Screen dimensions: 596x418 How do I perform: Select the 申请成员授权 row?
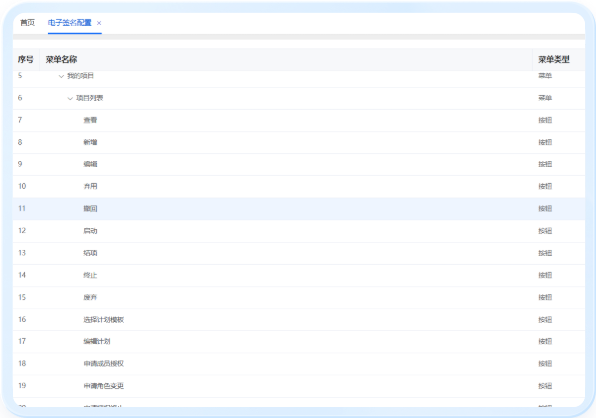(x=299, y=364)
